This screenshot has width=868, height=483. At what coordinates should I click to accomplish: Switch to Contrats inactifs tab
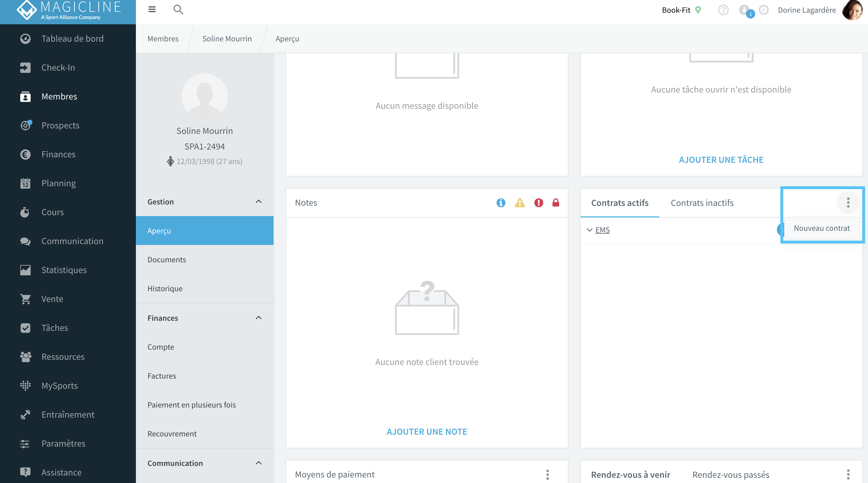click(x=702, y=203)
